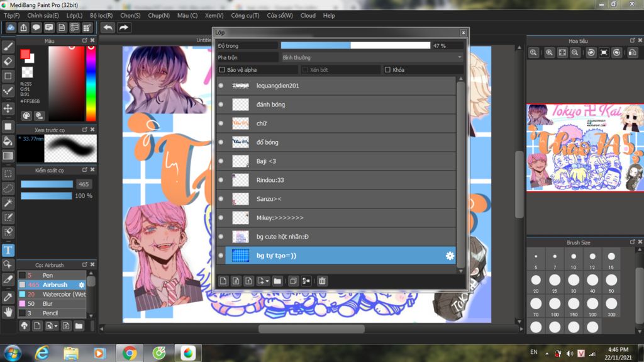644x362 pixels.
Task: Click the volume icon in system tray
Action: click(x=570, y=353)
